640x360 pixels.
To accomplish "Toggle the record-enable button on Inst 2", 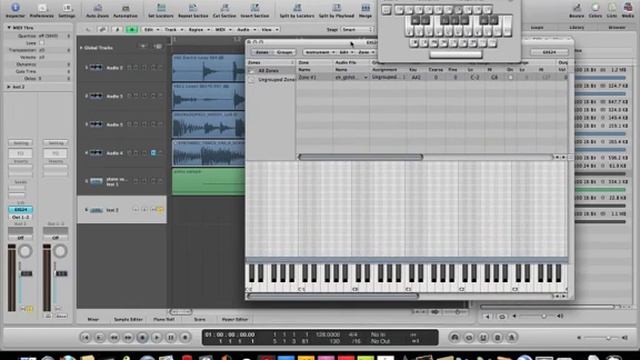I will click(x=160, y=210).
